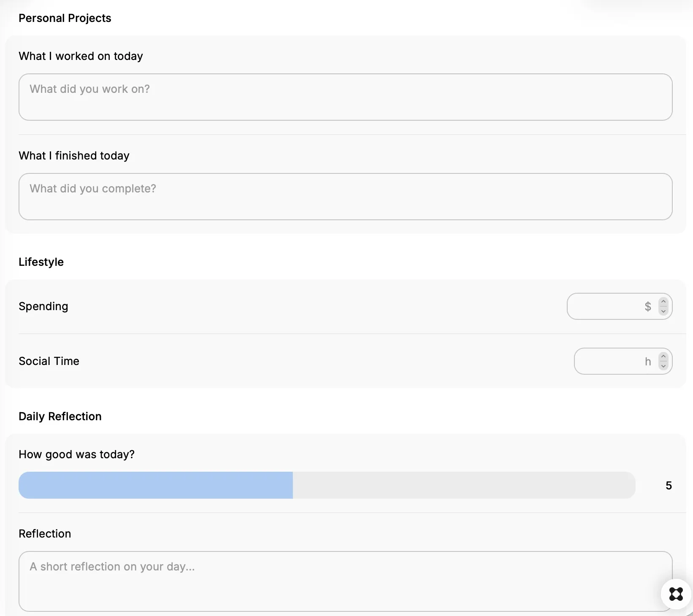This screenshot has width=693, height=616.
Task: Click the 'Spending' label
Action: (x=43, y=306)
